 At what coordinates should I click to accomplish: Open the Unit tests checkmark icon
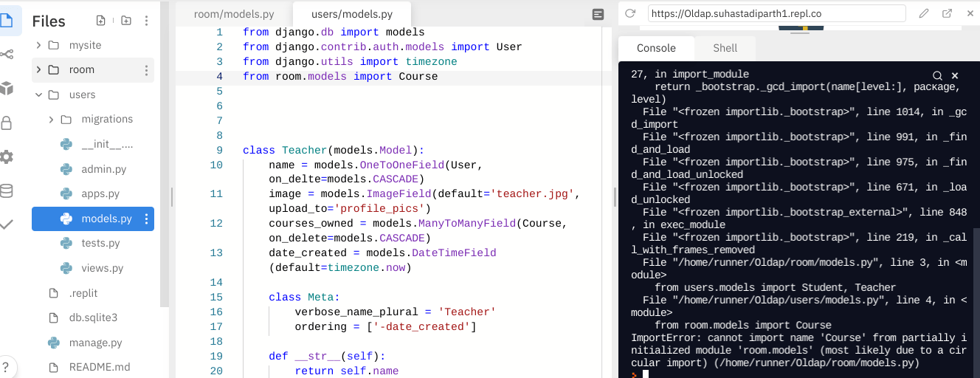click(x=6, y=224)
